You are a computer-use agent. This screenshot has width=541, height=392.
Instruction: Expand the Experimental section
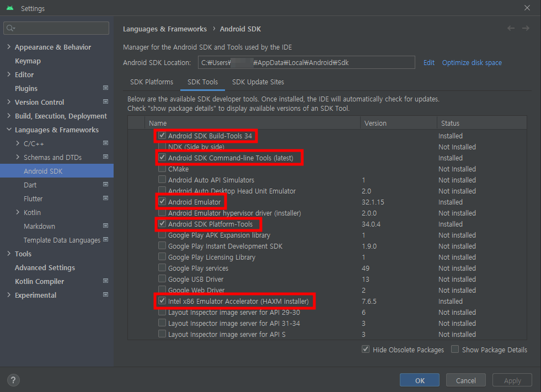[x=9, y=295]
